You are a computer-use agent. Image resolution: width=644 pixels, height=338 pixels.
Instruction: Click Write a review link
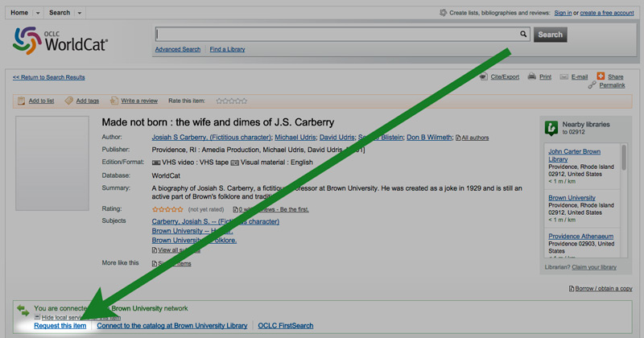pyautogui.click(x=139, y=101)
